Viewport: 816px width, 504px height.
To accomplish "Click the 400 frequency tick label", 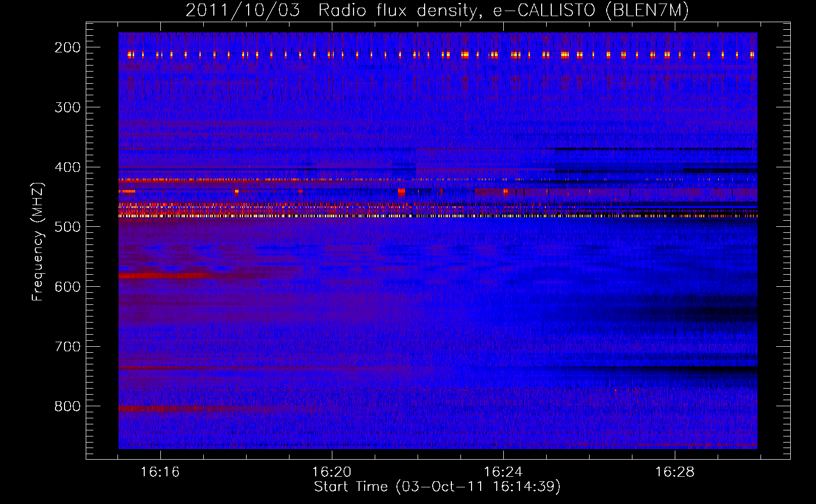I will pyautogui.click(x=68, y=167).
